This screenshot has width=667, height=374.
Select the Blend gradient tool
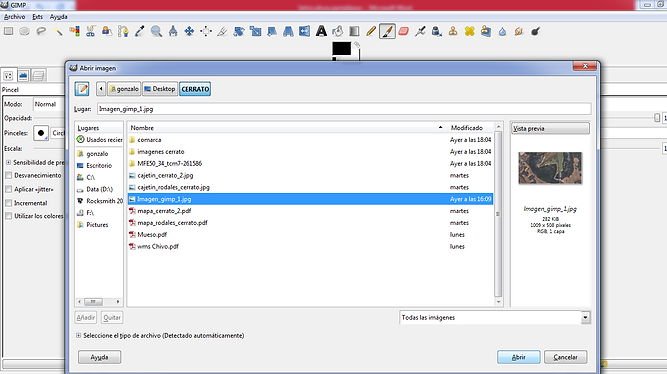[354, 31]
